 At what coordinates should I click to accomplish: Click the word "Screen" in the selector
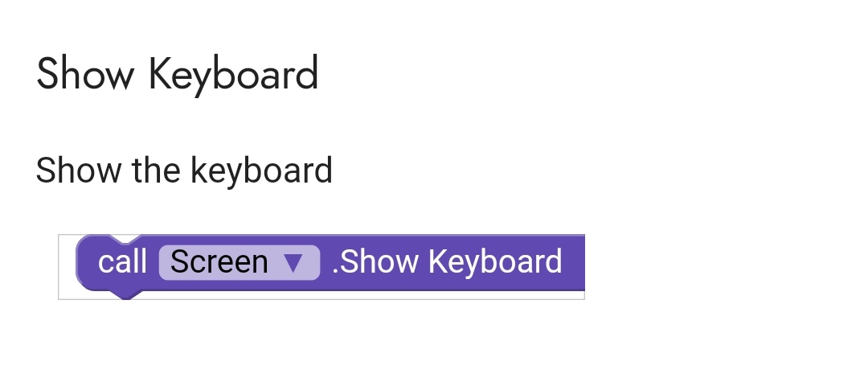(219, 263)
